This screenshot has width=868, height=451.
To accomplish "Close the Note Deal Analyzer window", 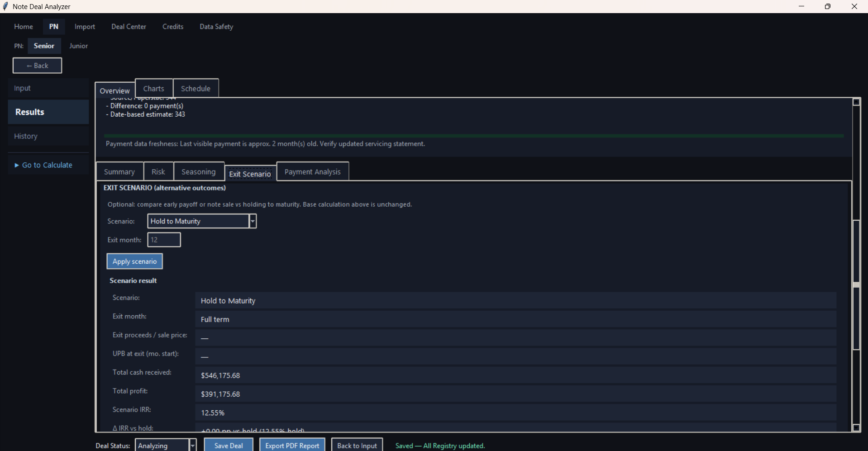I will pyautogui.click(x=854, y=6).
